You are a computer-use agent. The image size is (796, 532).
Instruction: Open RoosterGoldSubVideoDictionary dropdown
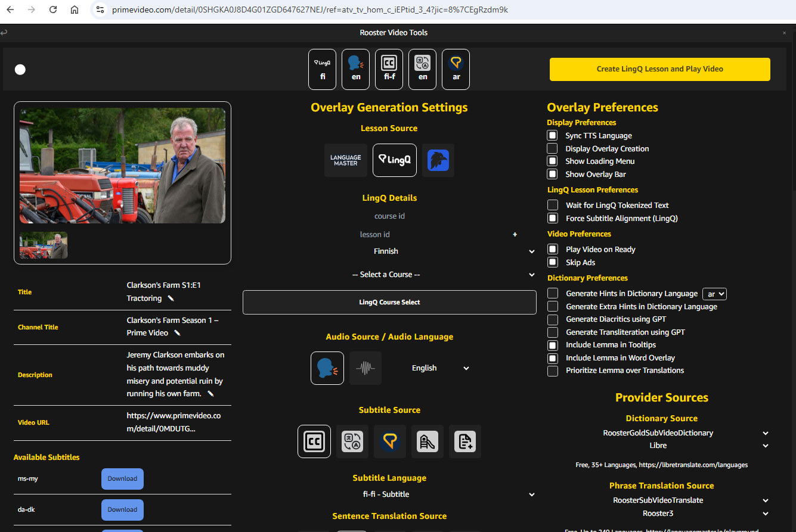pyautogui.click(x=662, y=433)
